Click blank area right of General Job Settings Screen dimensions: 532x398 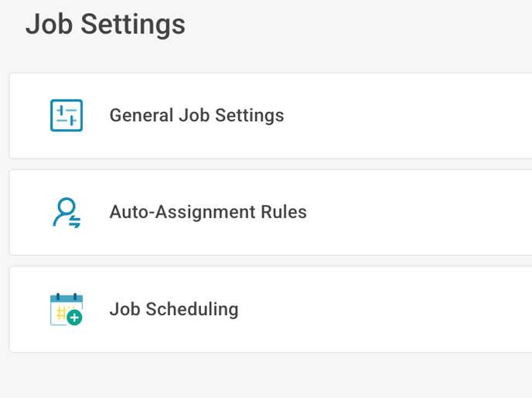(x=418, y=116)
